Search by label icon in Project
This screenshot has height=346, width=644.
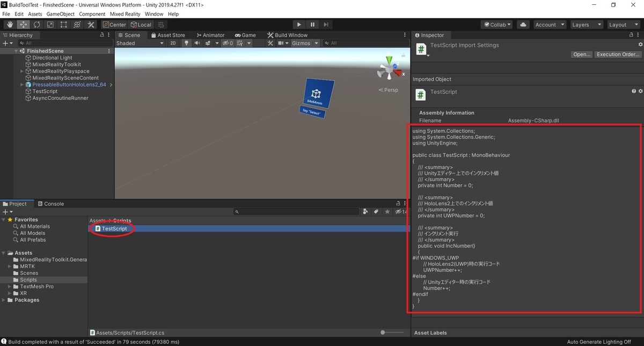coord(376,212)
